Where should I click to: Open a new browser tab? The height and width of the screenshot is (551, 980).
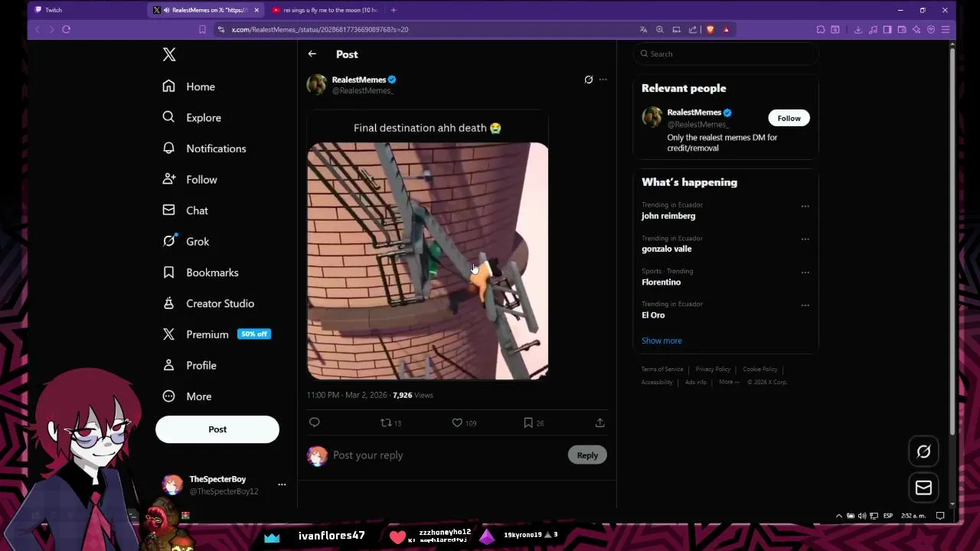394,10
